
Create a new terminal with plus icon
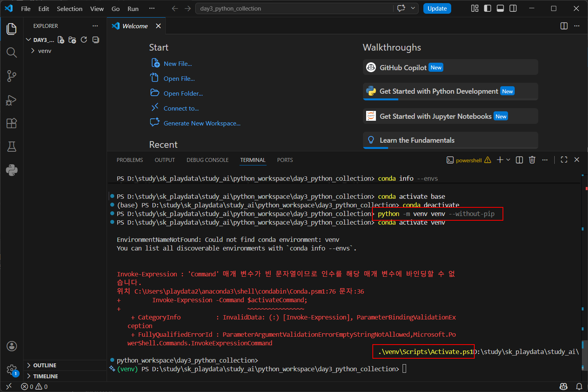(500, 160)
